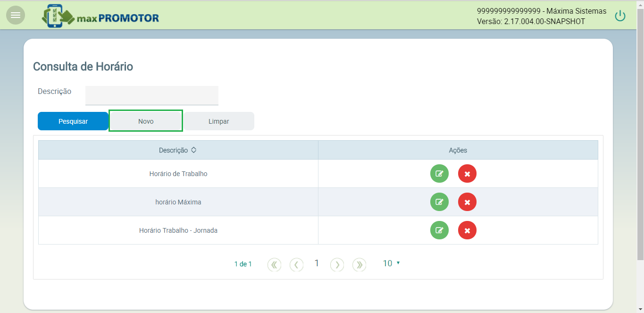Screen dimensions: 644x313
Task: Go to last page of results
Action: click(360, 264)
